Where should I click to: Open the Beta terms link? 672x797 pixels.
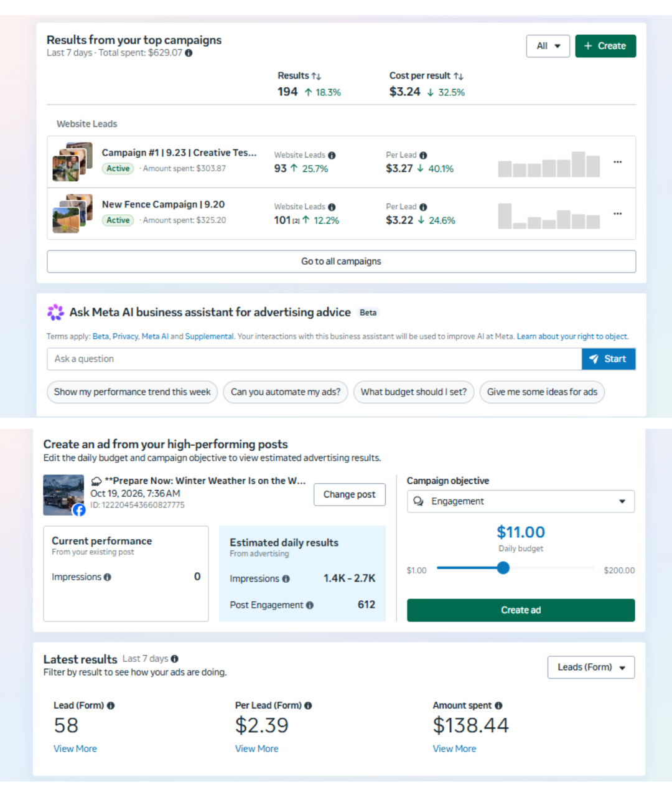[100, 337]
